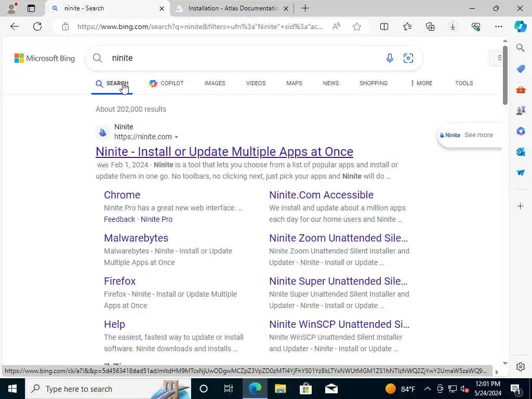
Task: Open the Windows Start menu
Action: pos(12,389)
